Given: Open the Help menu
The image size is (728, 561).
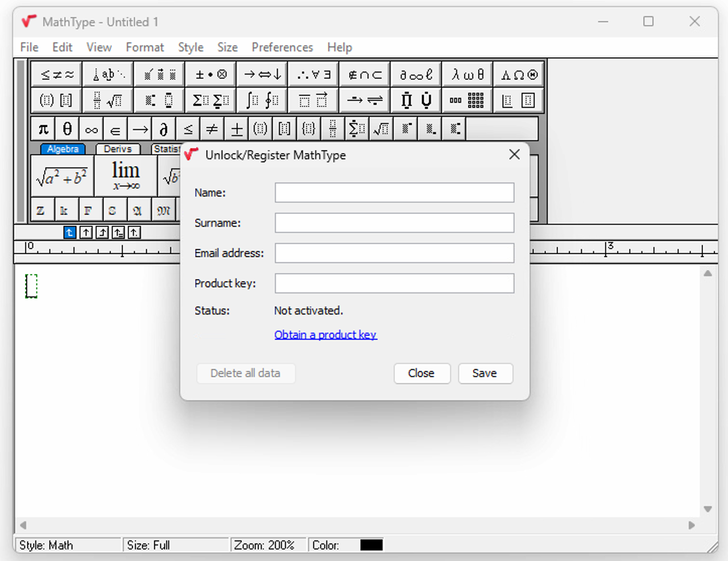Looking at the screenshot, I should (x=340, y=47).
